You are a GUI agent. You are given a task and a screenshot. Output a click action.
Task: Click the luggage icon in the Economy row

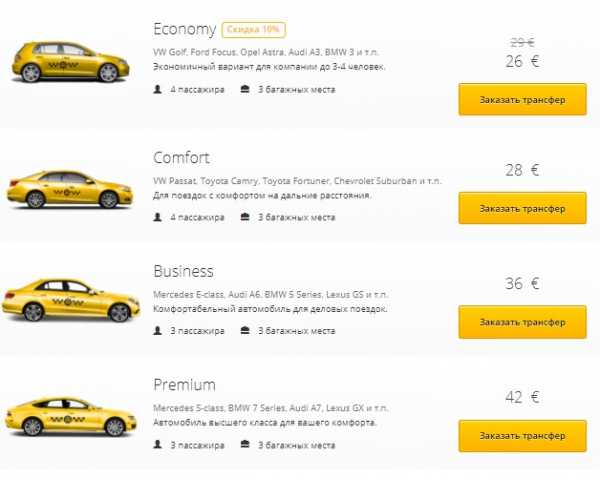(245, 89)
